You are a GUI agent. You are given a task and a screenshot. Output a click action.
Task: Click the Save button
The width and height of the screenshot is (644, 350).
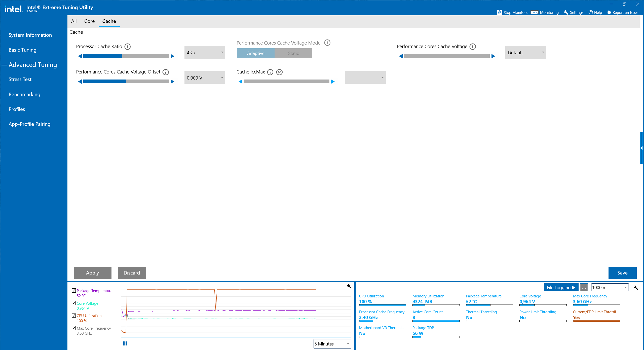(622, 273)
